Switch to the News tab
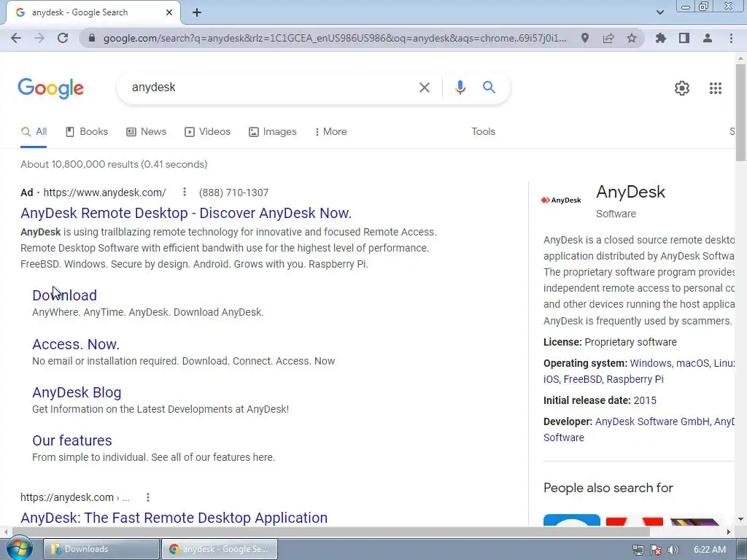The image size is (747, 560). tap(146, 132)
